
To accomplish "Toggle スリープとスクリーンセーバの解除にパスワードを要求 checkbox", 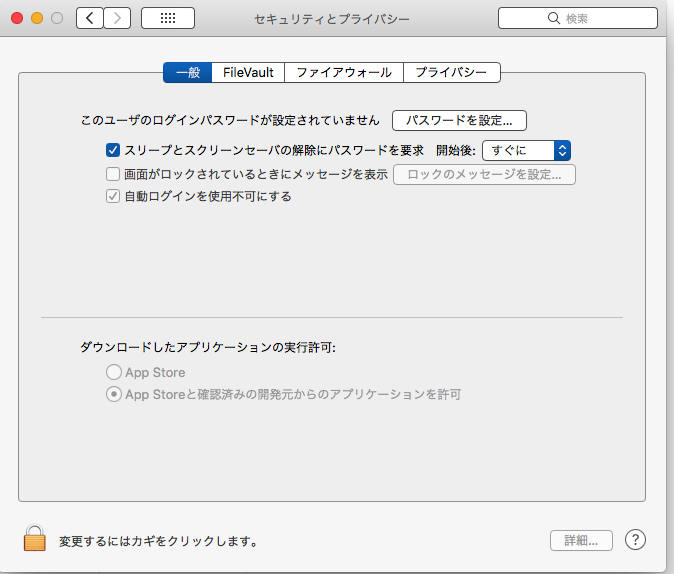I will pos(113,150).
